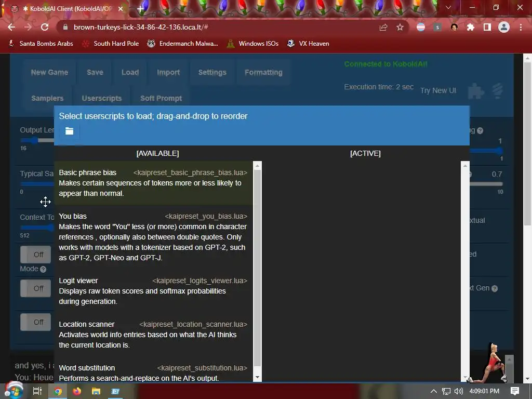
Task: Select the Logit viewer userscript
Action: [x=153, y=291]
